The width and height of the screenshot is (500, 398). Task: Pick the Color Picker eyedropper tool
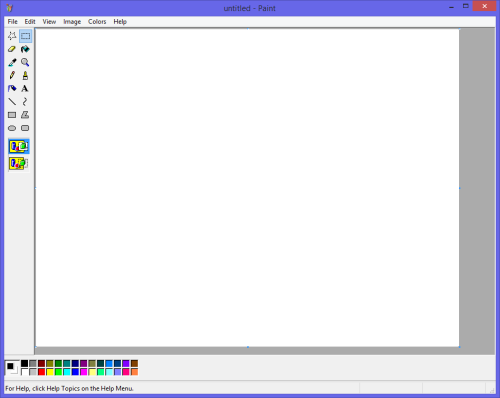click(x=12, y=62)
